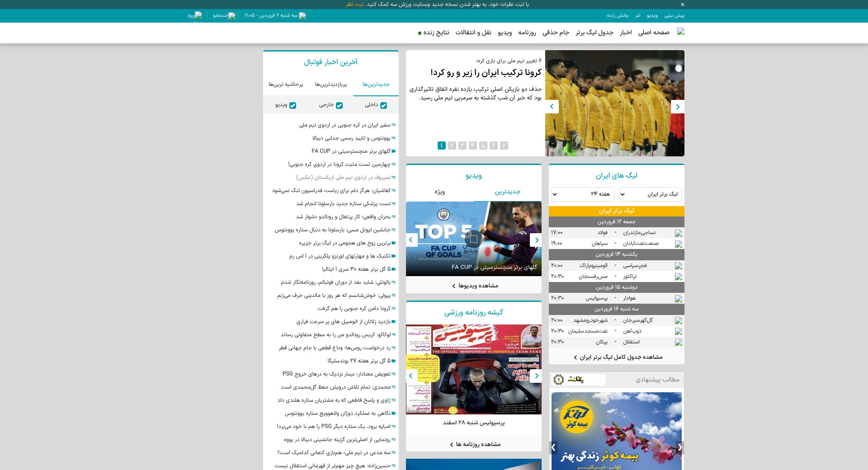Open the لیگ برتر ایران league dropdown
The height and width of the screenshot is (470, 868).
(x=650, y=194)
